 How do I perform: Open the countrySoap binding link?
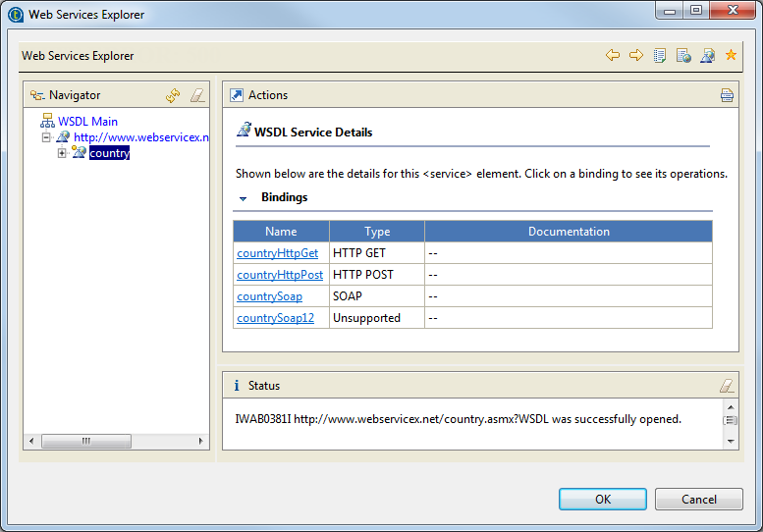269,296
